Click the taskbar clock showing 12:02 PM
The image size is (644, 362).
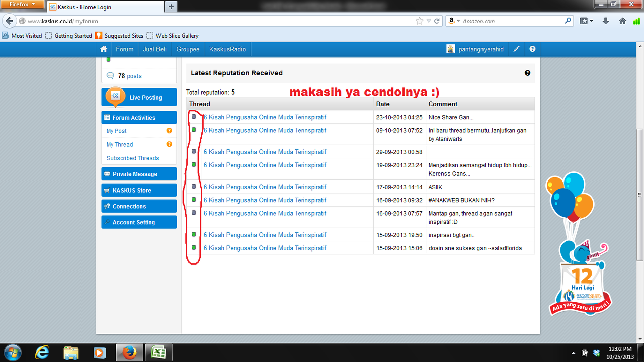620,353
